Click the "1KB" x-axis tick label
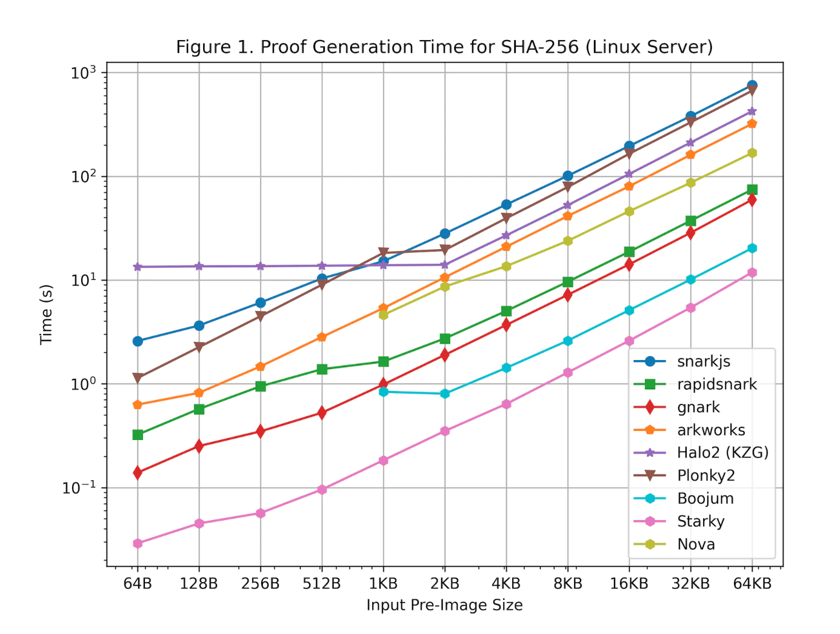This screenshot has width=840, height=634. pyautogui.click(x=383, y=584)
